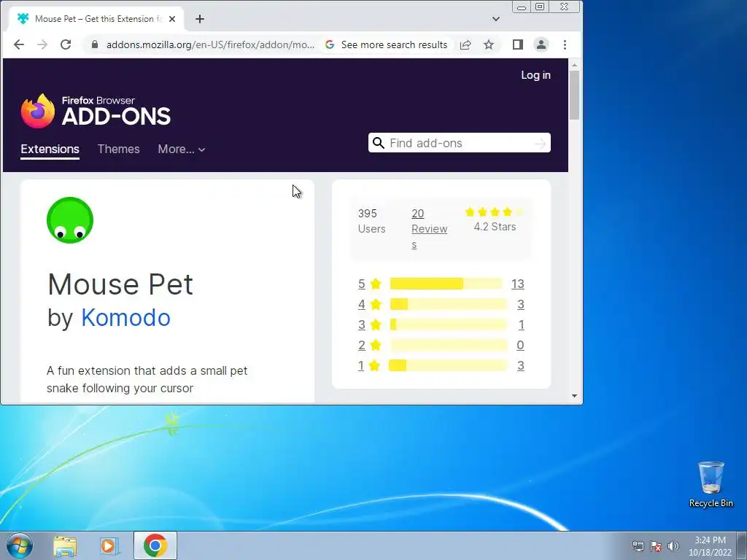This screenshot has width=747, height=560.
Task: Click 395 Users text
Action: (371, 221)
